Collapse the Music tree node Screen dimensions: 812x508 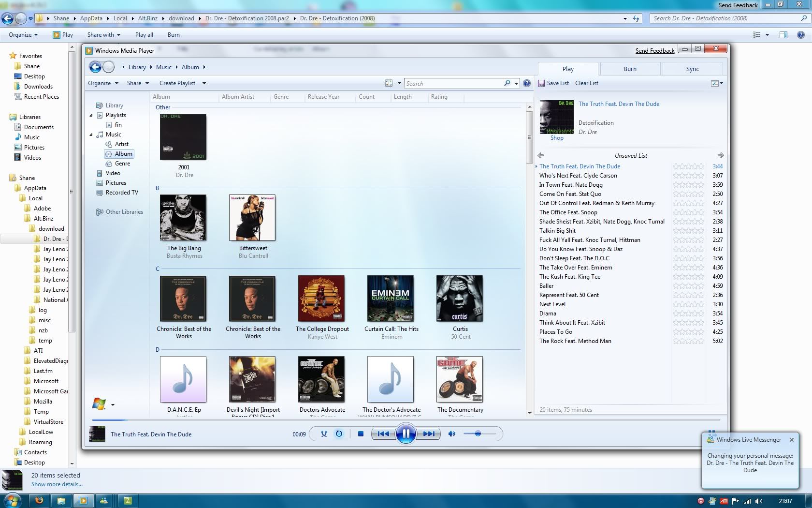pos(91,134)
